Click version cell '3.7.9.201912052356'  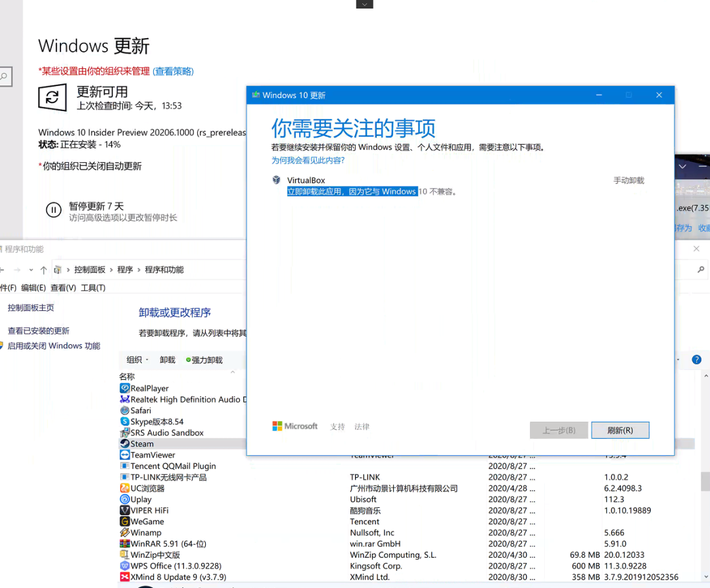641,577
